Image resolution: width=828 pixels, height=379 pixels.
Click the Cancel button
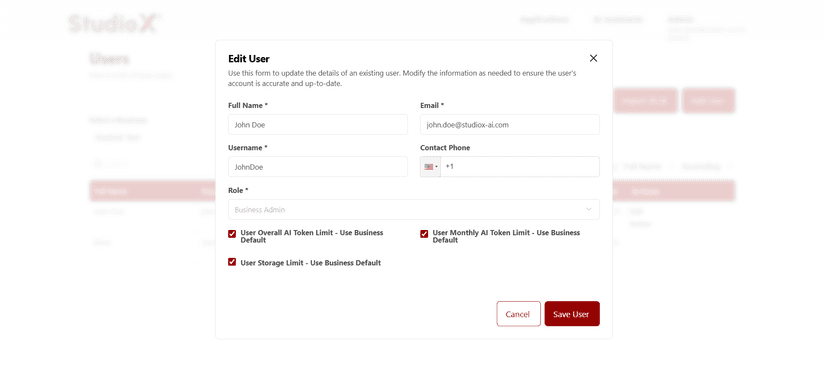[518, 314]
